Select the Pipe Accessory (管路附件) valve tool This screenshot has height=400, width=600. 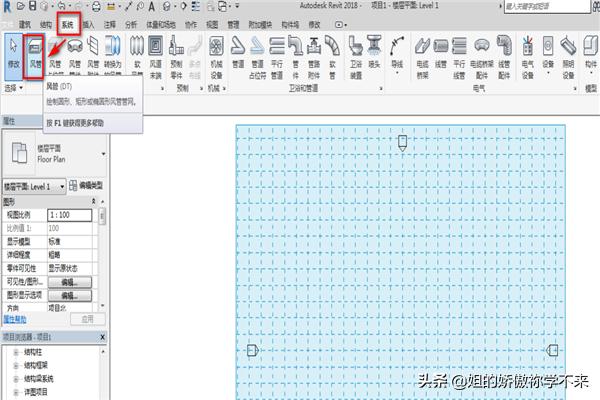coord(314,56)
